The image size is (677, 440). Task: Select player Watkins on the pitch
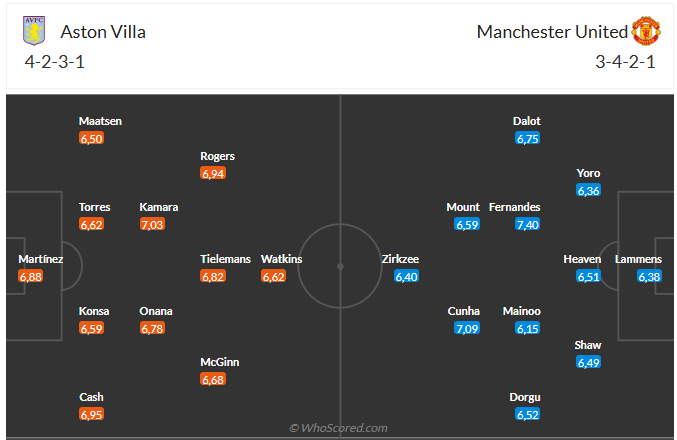pos(281,259)
